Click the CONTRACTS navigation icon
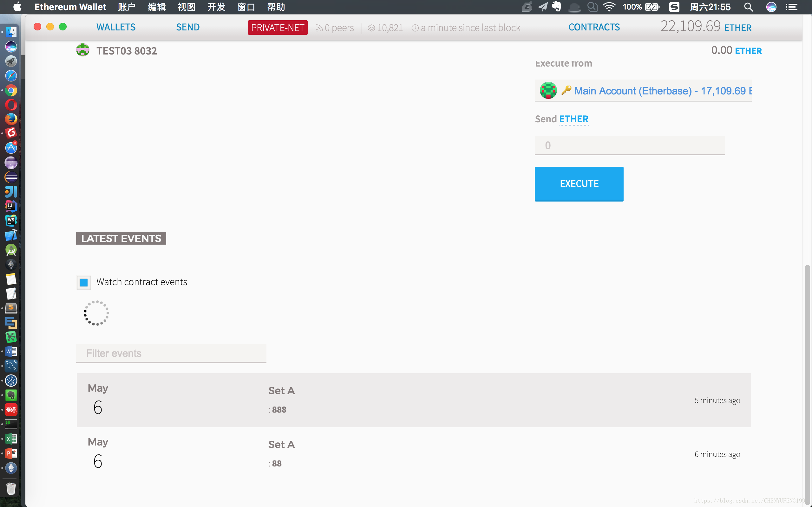Screen dimensions: 812x507 pos(594,27)
